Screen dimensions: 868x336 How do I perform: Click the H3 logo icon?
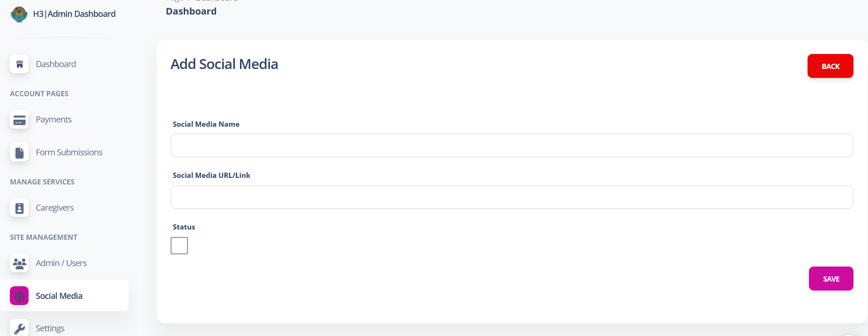19,14
